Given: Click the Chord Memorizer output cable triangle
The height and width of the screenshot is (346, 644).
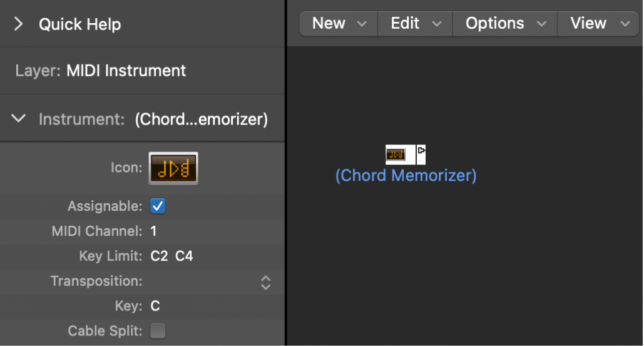Looking at the screenshot, I should (422, 151).
